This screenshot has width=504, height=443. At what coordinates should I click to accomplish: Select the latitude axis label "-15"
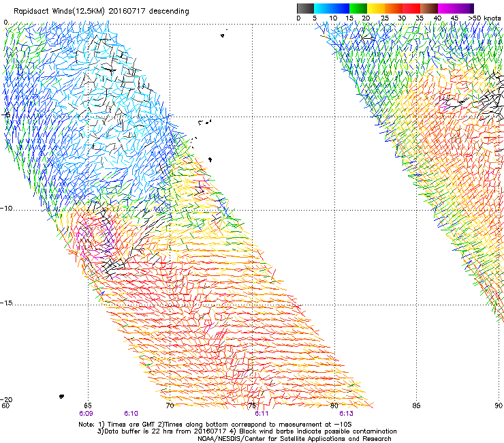click(x=6, y=303)
